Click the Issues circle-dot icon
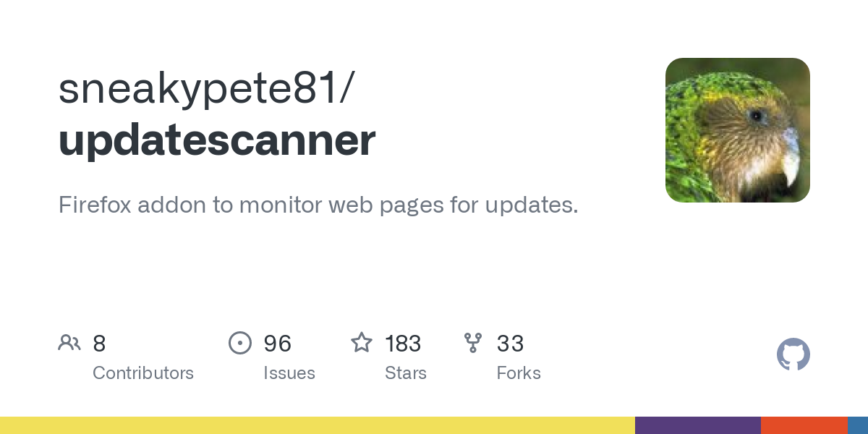This screenshot has height=434, width=868. tap(240, 343)
